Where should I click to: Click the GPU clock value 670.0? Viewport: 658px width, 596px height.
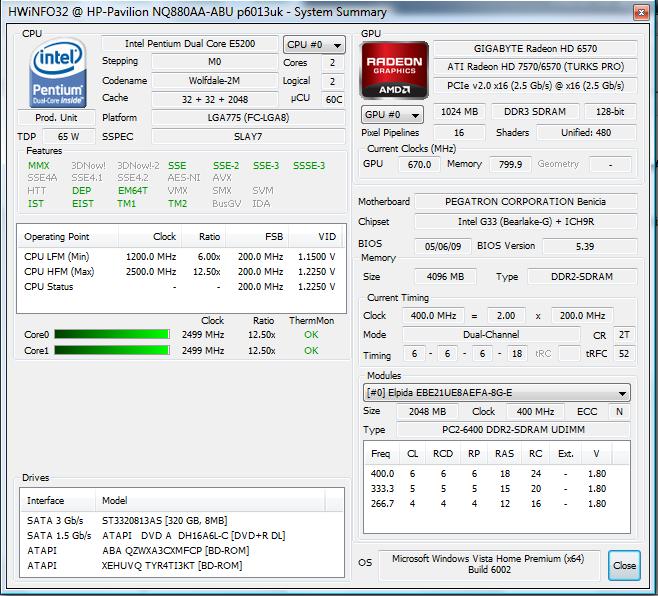click(x=419, y=164)
